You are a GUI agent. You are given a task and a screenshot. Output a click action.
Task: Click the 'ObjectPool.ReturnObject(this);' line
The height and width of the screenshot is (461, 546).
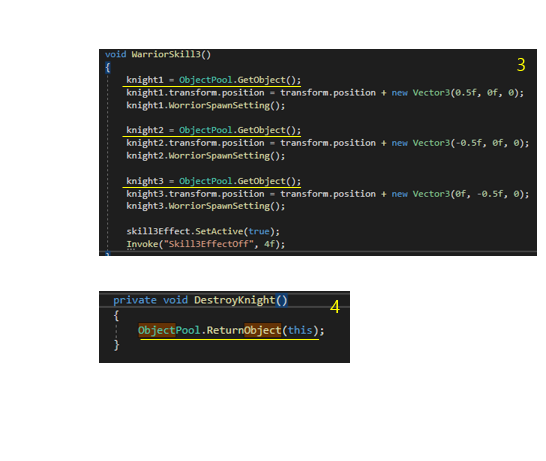(231, 330)
